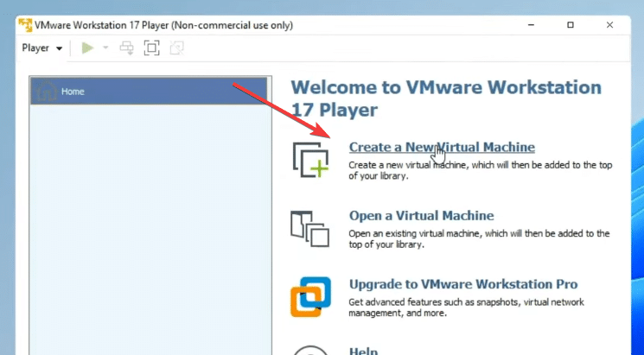This screenshot has height=355, width=644.
Task: Click the new virtual machine plus icon
Action: coord(311,160)
